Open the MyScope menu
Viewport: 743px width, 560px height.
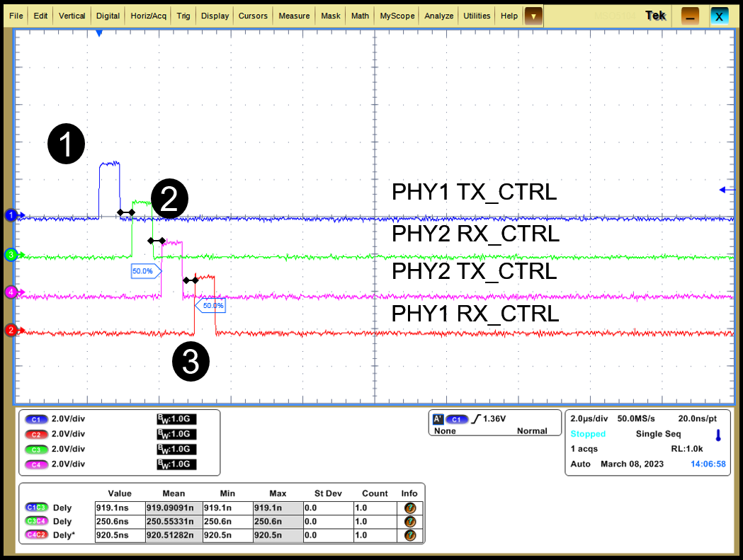click(x=397, y=16)
